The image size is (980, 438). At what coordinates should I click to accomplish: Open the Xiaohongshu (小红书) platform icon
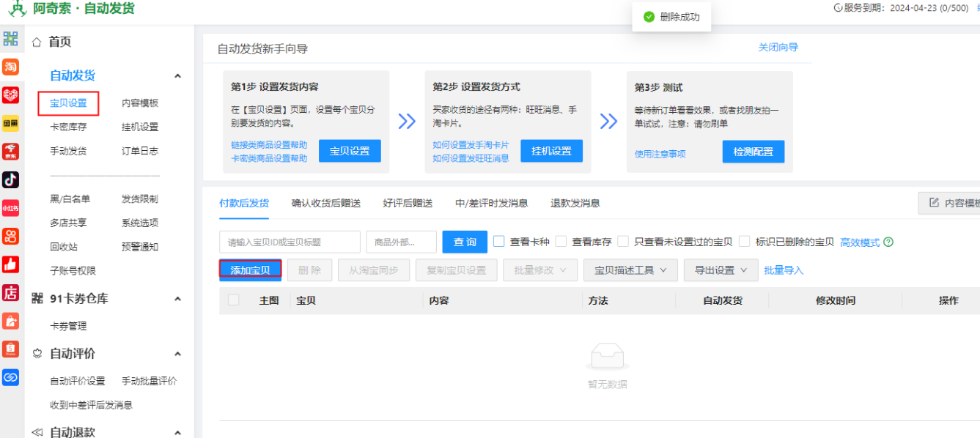(x=10, y=208)
